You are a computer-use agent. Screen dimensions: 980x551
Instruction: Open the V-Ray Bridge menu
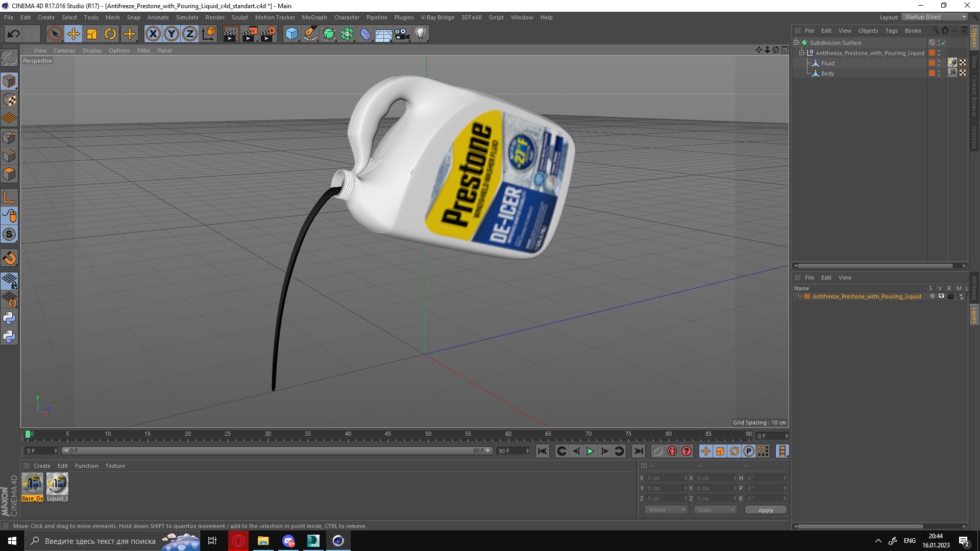tap(437, 17)
